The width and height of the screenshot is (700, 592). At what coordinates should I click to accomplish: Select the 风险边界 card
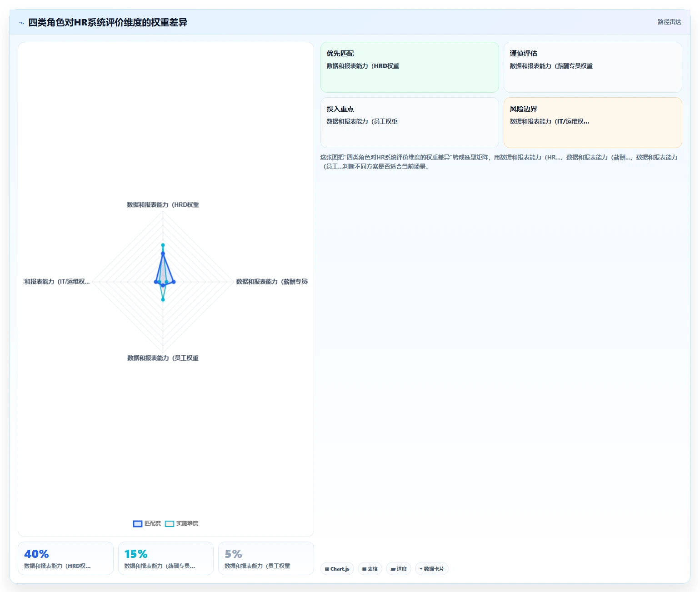coord(593,123)
